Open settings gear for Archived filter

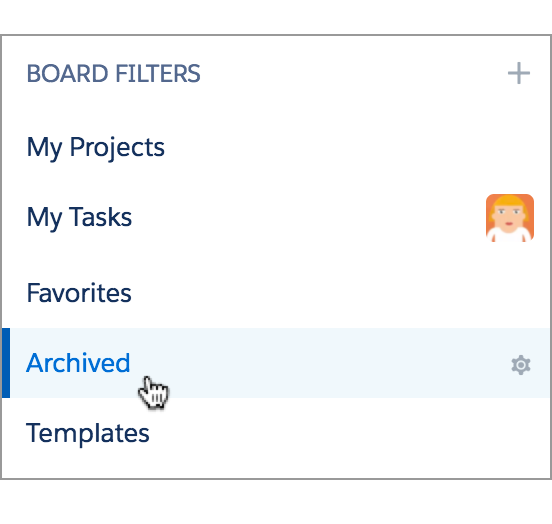pyautogui.click(x=521, y=365)
